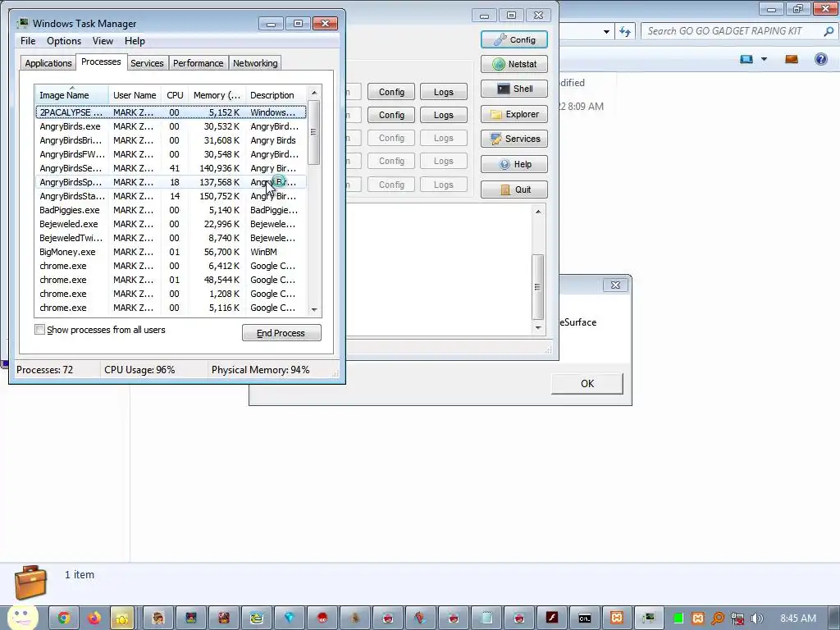Click the Explorer address refresh icon
The width and height of the screenshot is (840, 630).
(x=625, y=32)
